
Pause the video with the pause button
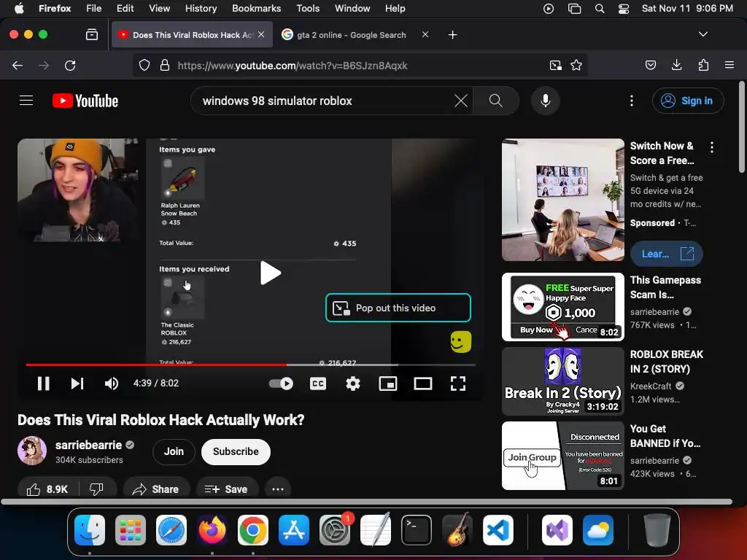pos(43,384)
